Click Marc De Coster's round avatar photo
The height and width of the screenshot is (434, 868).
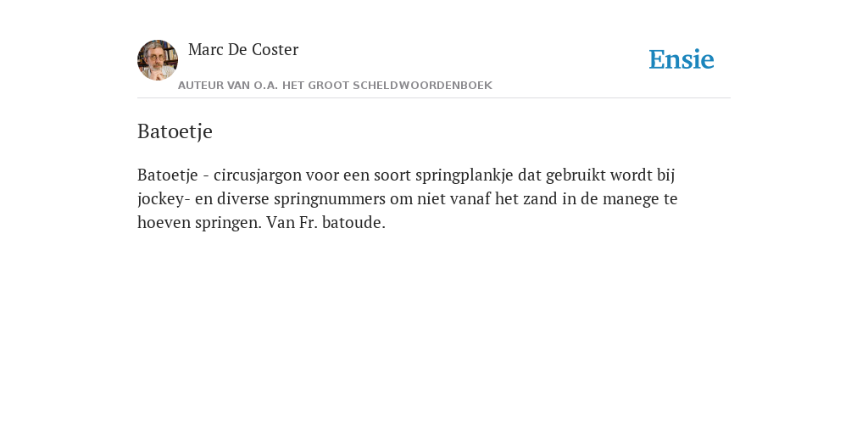(158, 60)
